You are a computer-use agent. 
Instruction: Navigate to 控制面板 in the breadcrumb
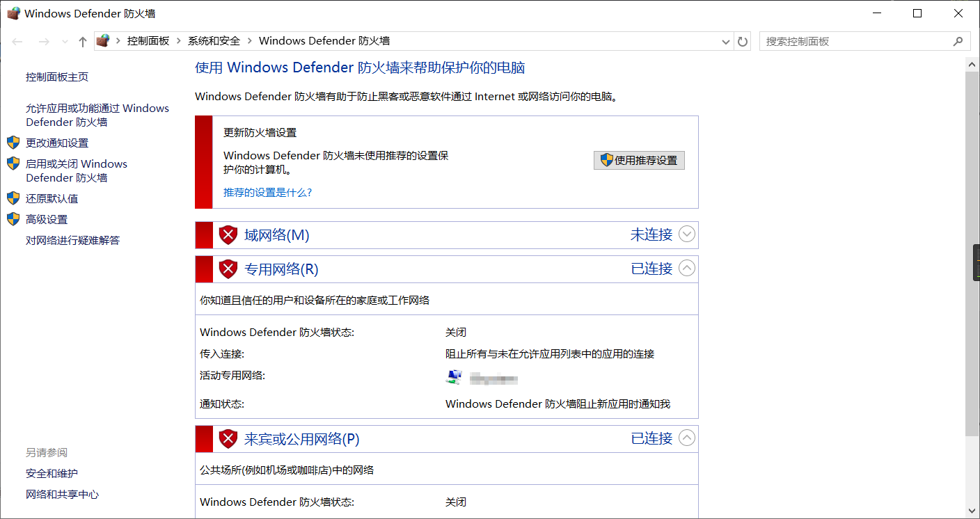[x=148, y=41]
